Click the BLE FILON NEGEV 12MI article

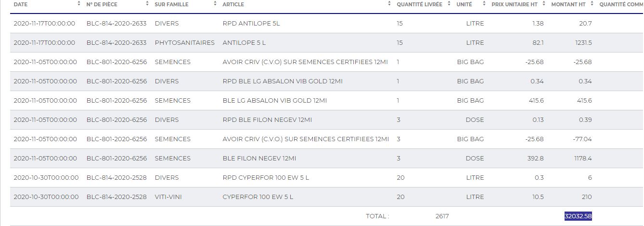tap(259, 159)
